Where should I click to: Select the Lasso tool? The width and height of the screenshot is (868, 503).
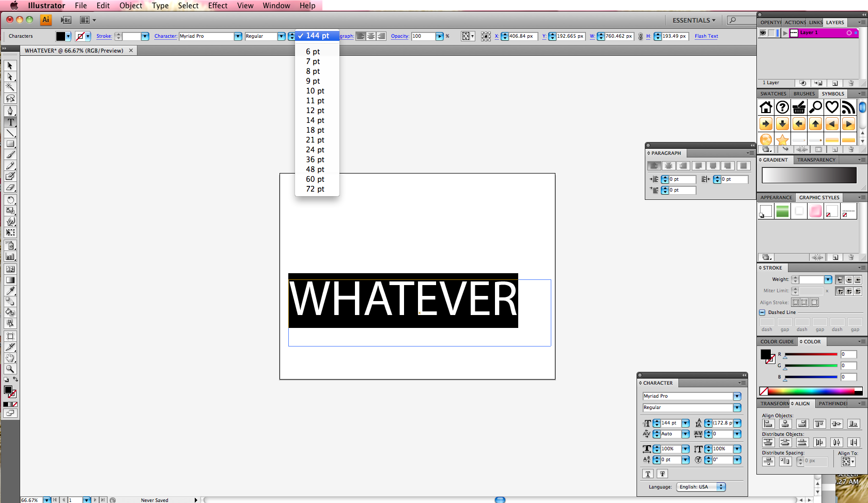(10, 98)
